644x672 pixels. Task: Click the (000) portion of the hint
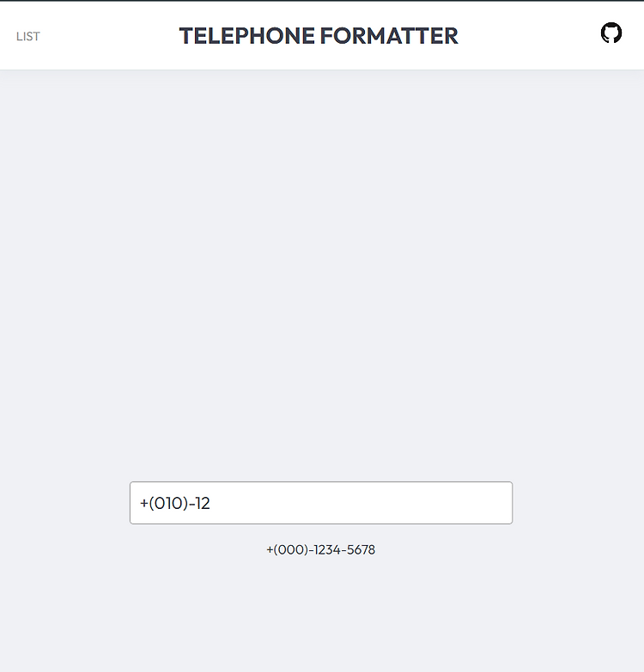pos(291,549)
